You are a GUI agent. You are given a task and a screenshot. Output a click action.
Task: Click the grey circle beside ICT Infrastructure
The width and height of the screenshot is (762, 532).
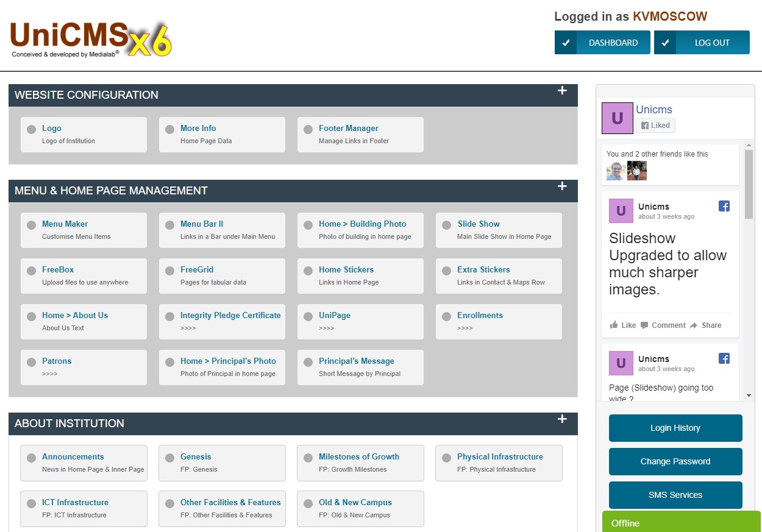click(32, 503)
